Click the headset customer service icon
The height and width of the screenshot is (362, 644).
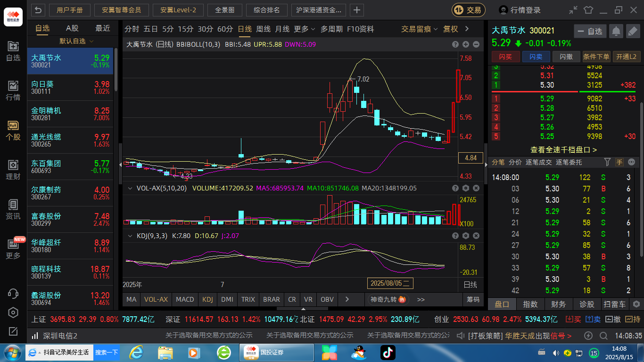pyautogui.click(x=13, y=293)
